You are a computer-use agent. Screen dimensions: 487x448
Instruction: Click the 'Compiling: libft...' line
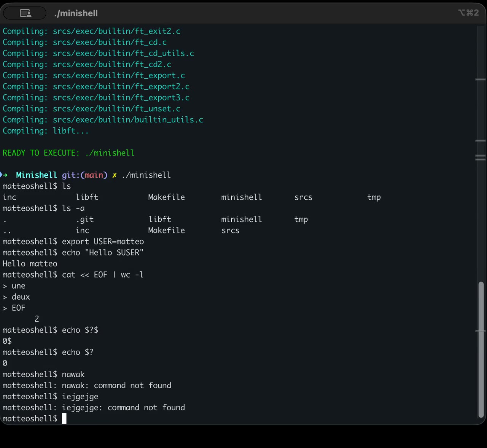(46, 131)
